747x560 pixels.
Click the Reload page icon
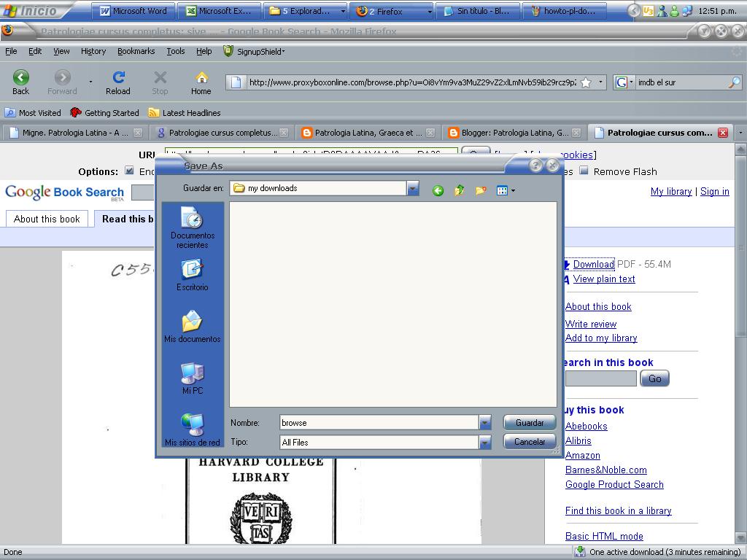coord(118,77)
